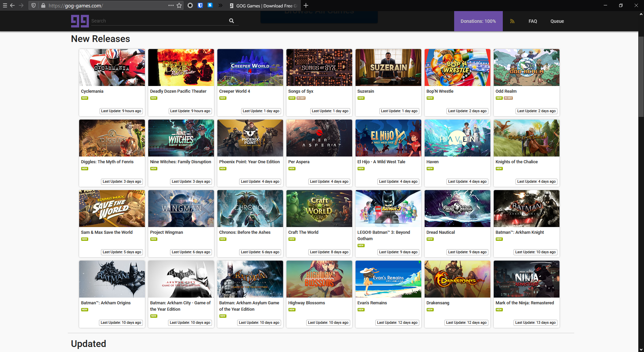
Task: Click the search magnifier icon
Action: coord(231,21)
